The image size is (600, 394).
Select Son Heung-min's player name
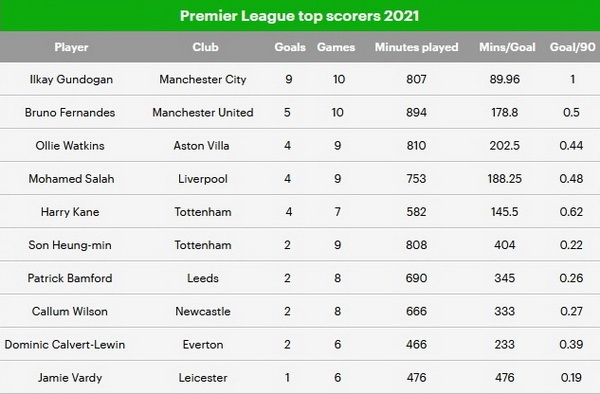70,245
